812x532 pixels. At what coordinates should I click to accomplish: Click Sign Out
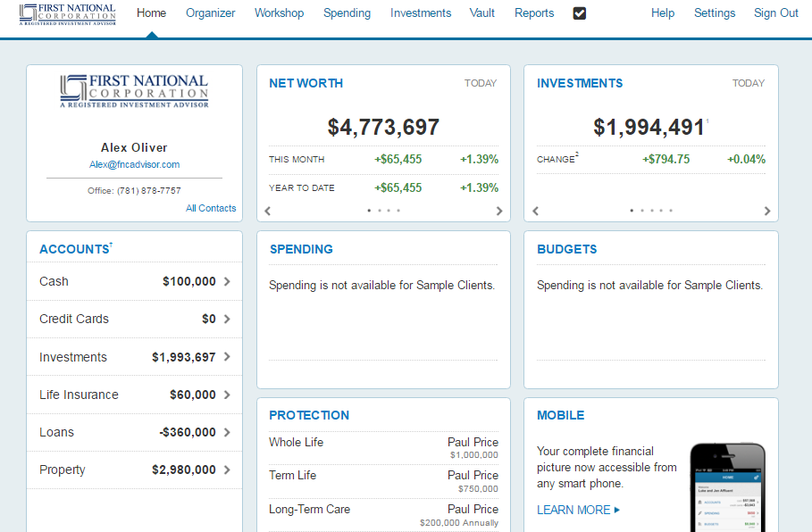tap(775, 12)
